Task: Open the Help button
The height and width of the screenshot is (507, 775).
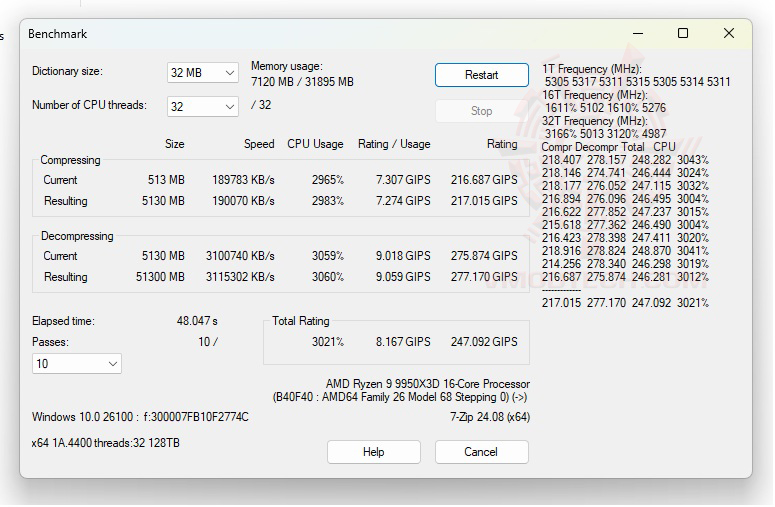Action: pyautogui.click(x=374, y=452)
